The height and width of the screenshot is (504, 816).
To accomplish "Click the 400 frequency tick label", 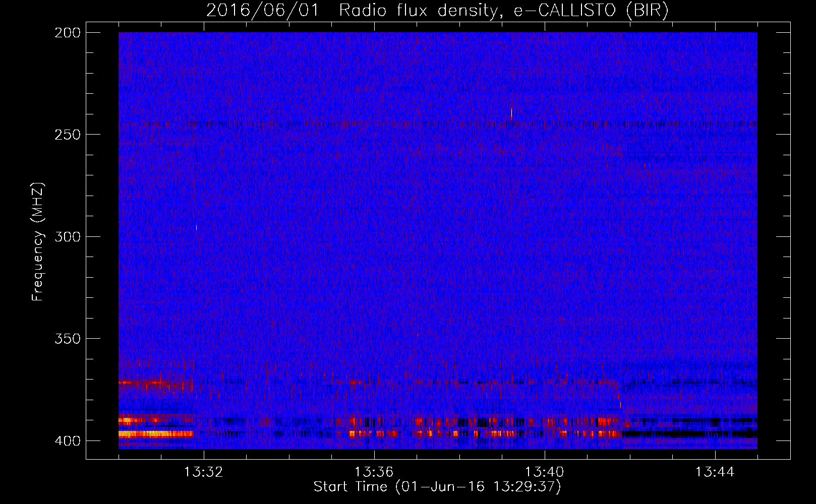I will [x=68, y=440].
